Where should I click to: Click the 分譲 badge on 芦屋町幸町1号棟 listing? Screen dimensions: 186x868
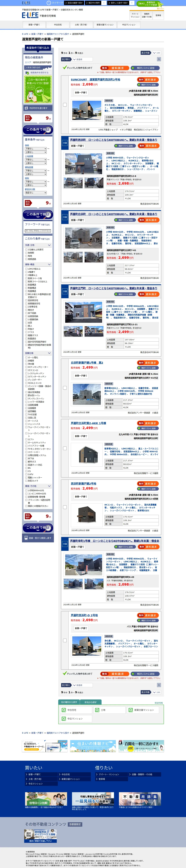coord(65,544)
